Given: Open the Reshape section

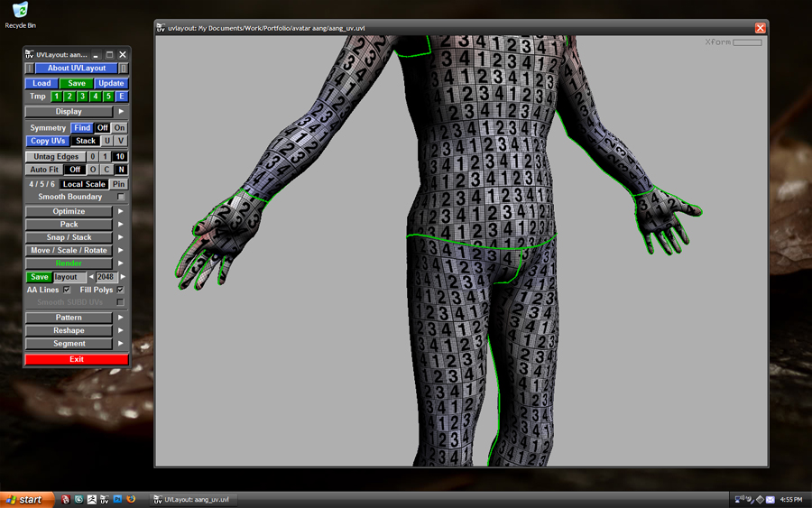Looking at the screenshot, I should click(x=69, y=330).
